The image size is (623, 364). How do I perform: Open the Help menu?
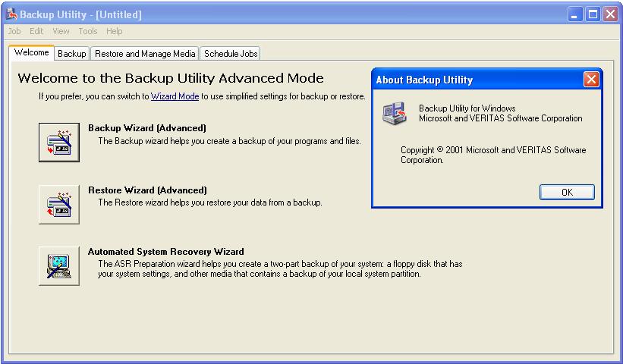(115, 31)
